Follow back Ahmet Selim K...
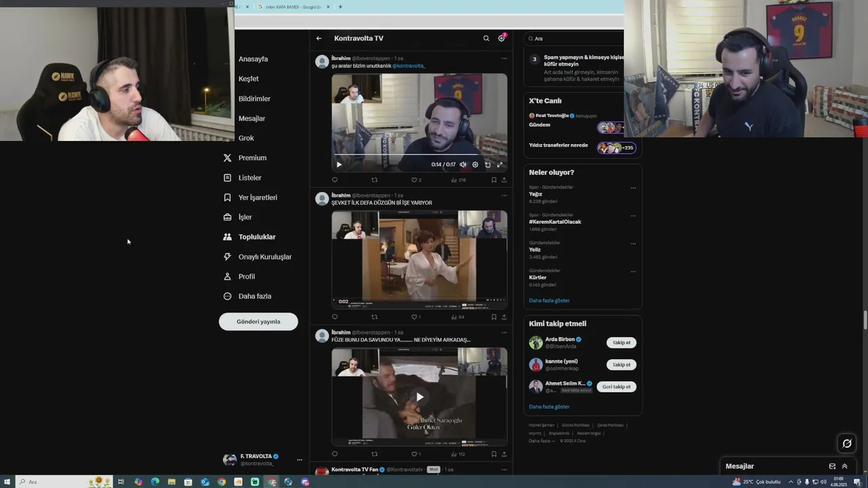The width and height of the screenshot is (868, 488). click(616, 386)
